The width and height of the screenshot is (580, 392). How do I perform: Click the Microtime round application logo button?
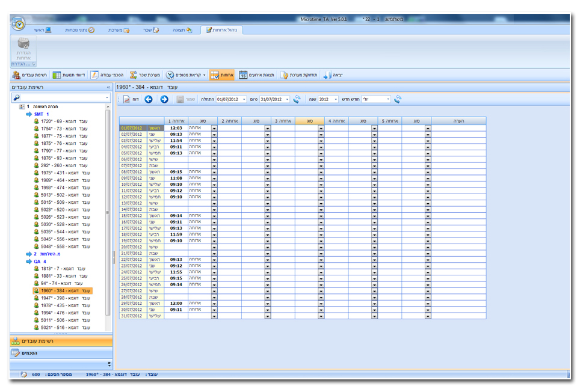(x=18, y=25)
